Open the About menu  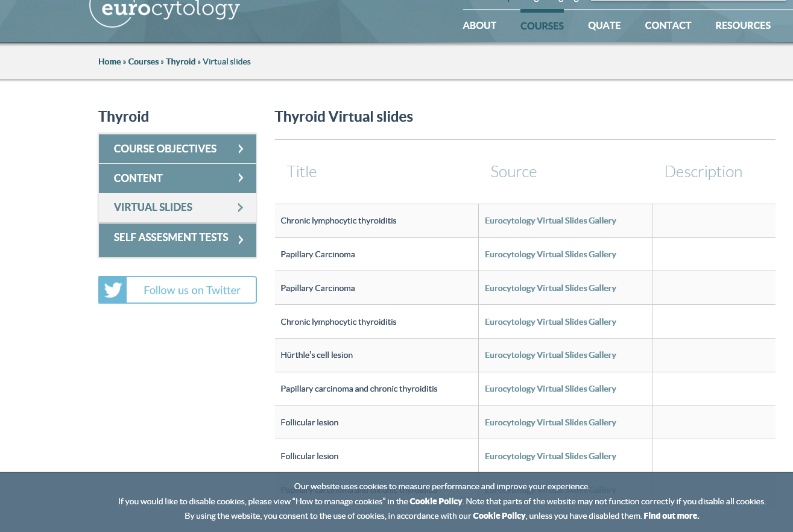(479, 25)
